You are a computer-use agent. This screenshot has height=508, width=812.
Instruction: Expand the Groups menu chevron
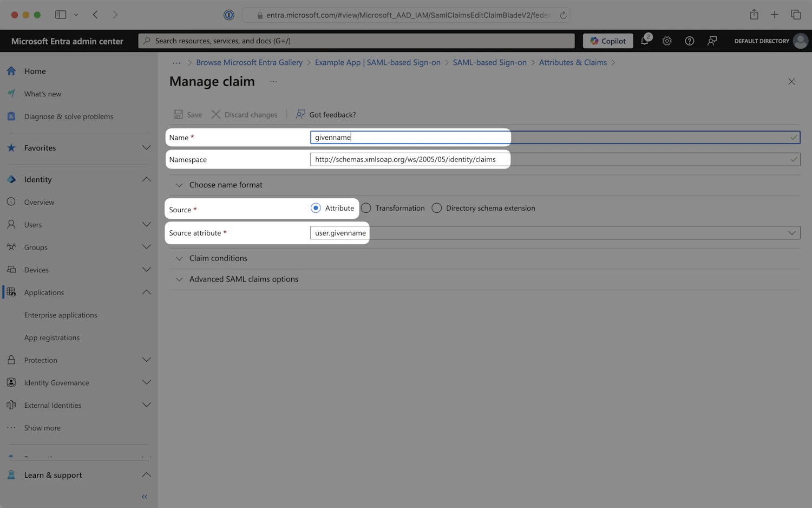[x=146, y=247]
